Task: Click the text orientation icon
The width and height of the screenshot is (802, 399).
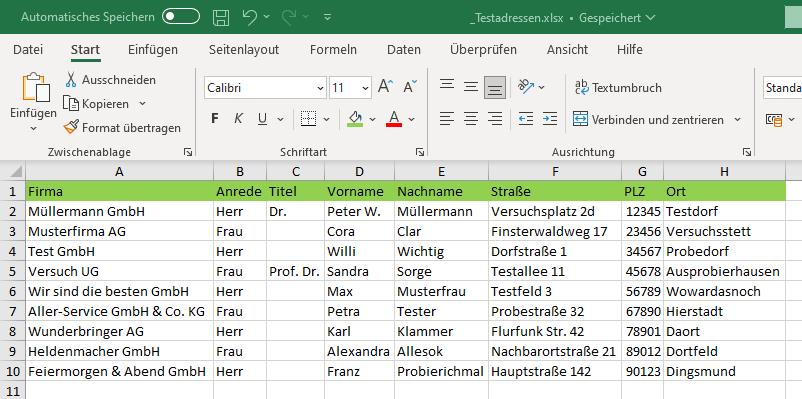Action: coord(526,86)
